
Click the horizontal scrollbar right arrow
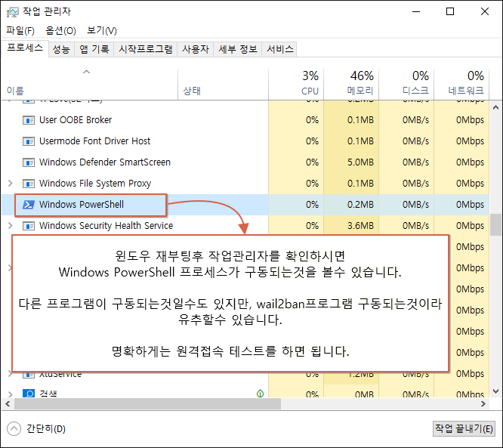tap(483, 403)
